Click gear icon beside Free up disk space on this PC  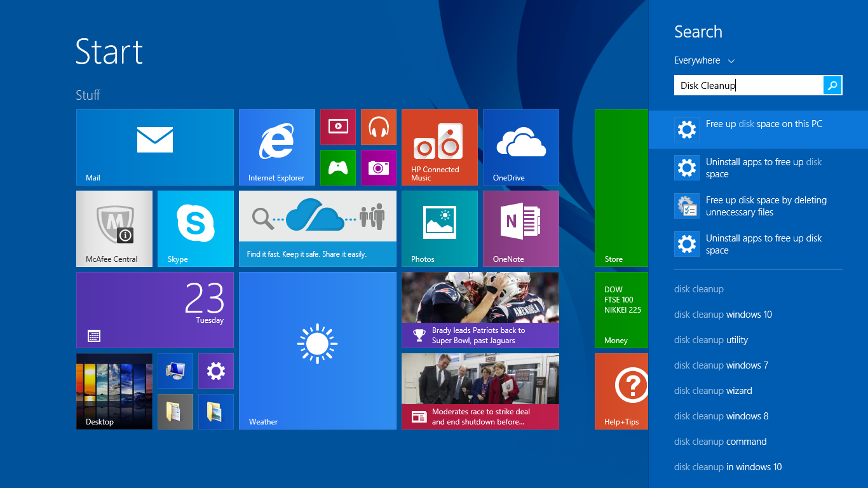(687, 130)
